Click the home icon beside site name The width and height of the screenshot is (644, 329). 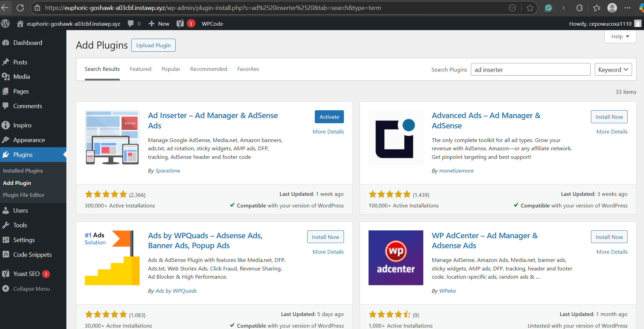pos(20,24)
